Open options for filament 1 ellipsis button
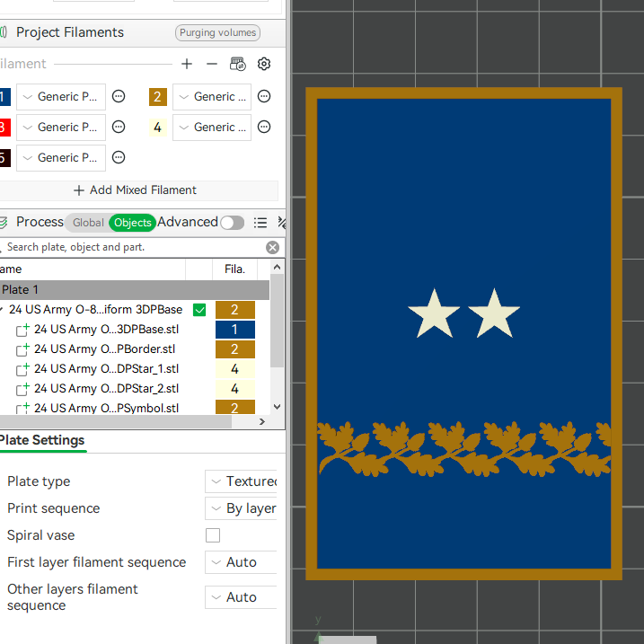The image size is (644, 644). point(119,96)
